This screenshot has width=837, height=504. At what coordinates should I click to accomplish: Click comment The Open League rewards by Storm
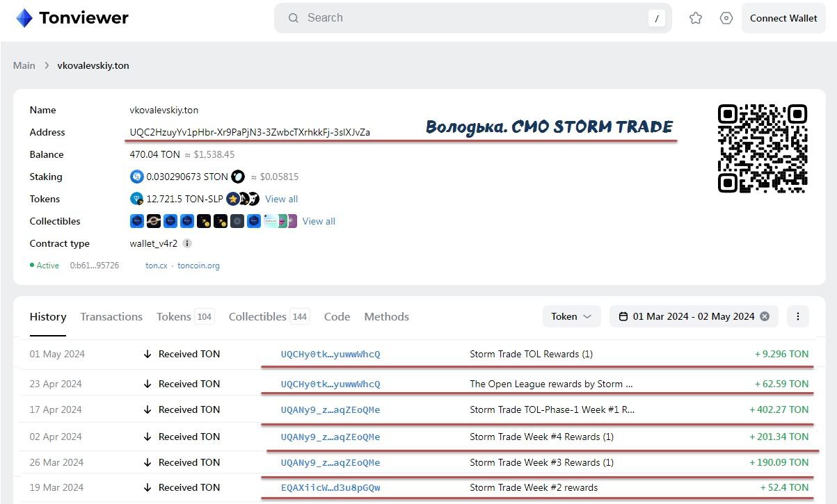click(x=551, y=384)
